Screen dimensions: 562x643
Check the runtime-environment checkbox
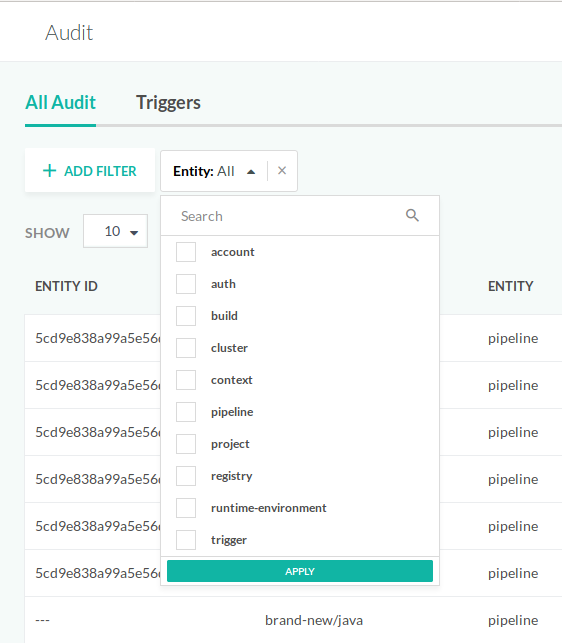186,508
